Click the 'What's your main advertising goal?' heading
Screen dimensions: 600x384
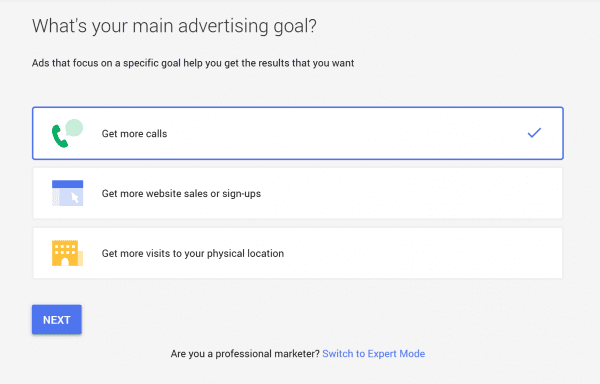click(x=174, y=26)
